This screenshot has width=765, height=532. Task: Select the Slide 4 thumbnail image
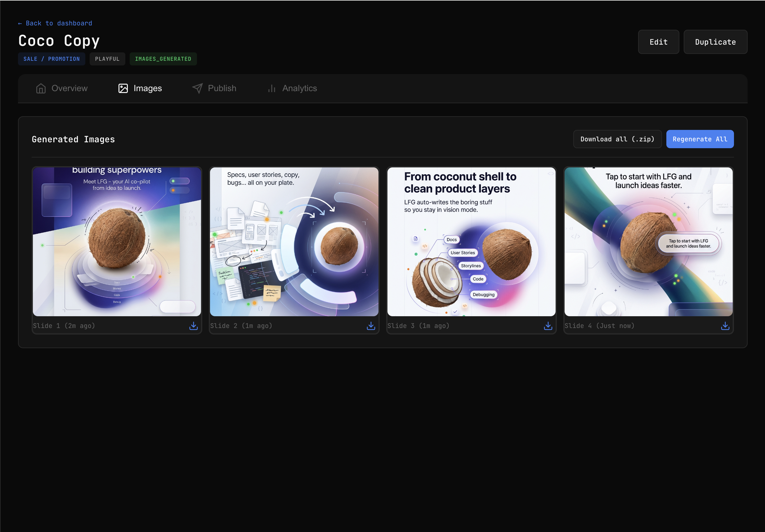648,242
